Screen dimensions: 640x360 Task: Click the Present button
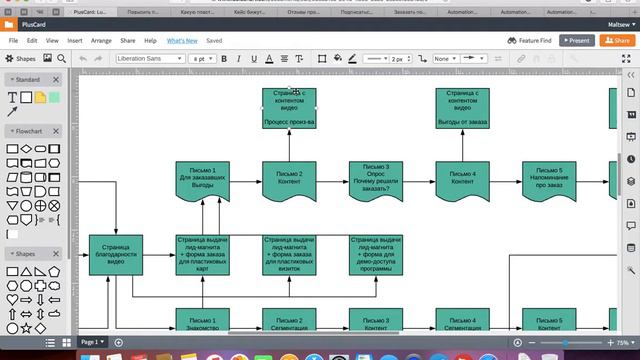pos(577,40)
